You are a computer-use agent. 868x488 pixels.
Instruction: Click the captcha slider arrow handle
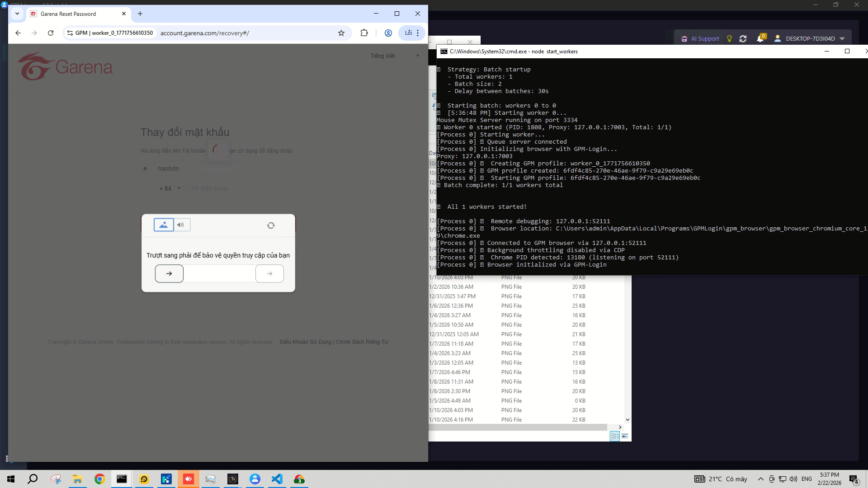click(x=169, y=273)
